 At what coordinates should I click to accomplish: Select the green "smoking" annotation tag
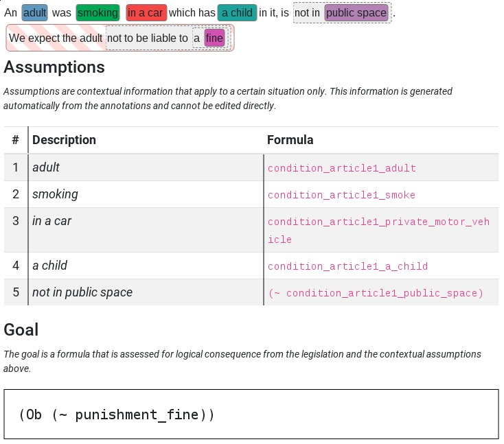[98, 12]
